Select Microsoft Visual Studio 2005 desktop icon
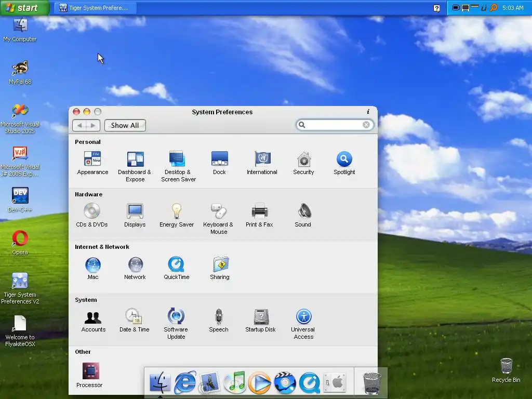The width and height of the screenshot is (532, 399). tap(20, 119)
